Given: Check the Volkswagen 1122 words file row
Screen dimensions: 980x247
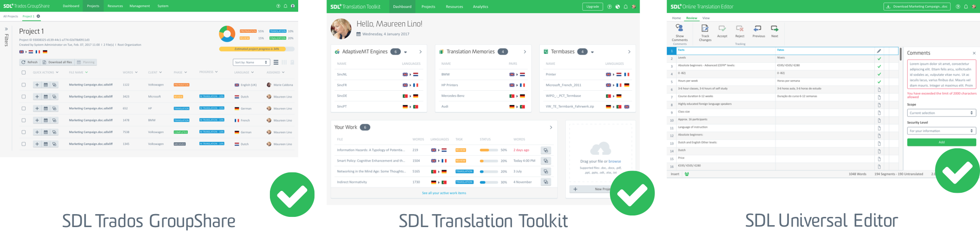Looking at the screenshot, I should (24, 85).
